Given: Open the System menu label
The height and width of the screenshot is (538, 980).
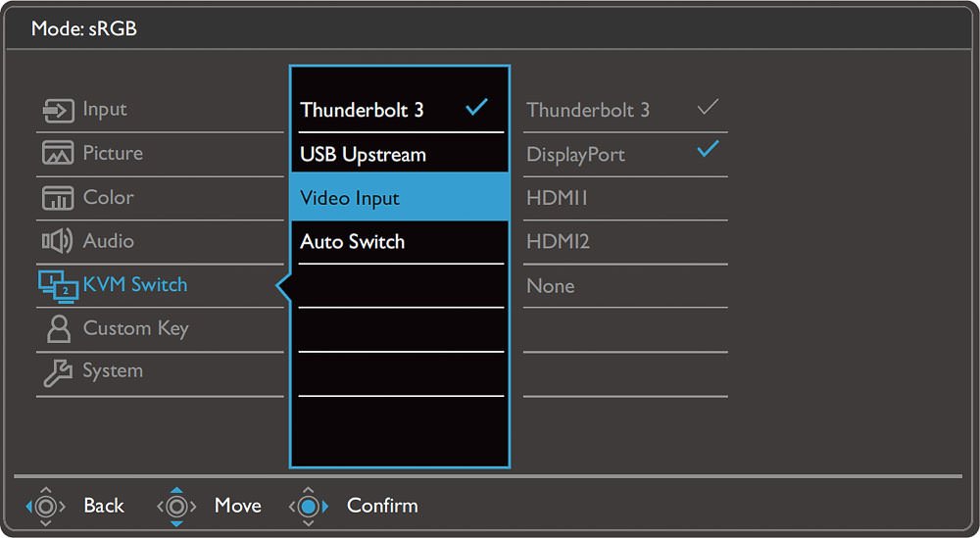Looking at the screenshot, I should pyautogui.click(x=113, y=371).
